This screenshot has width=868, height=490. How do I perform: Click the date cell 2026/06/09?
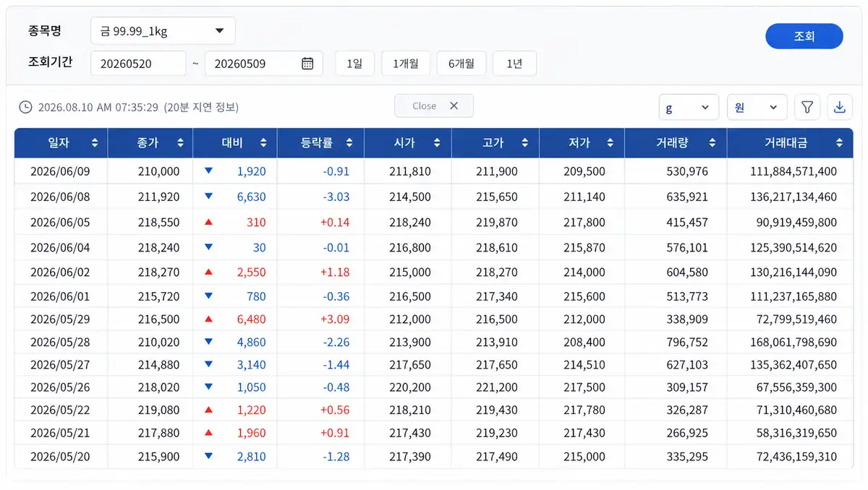click(60, 171)
